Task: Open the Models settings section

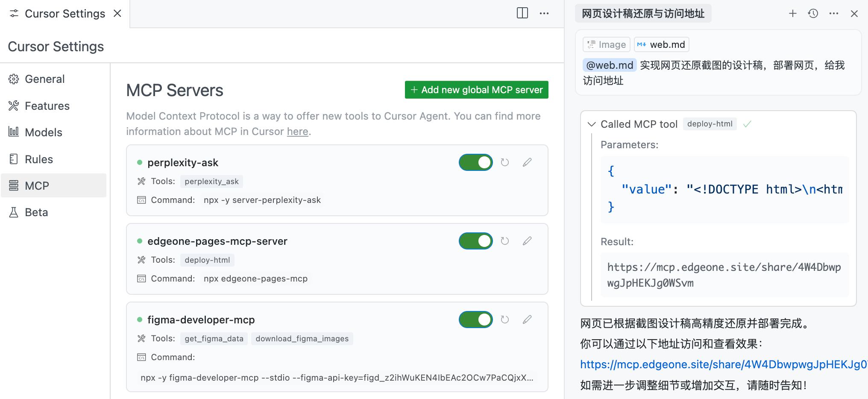Action: [43, 132]
